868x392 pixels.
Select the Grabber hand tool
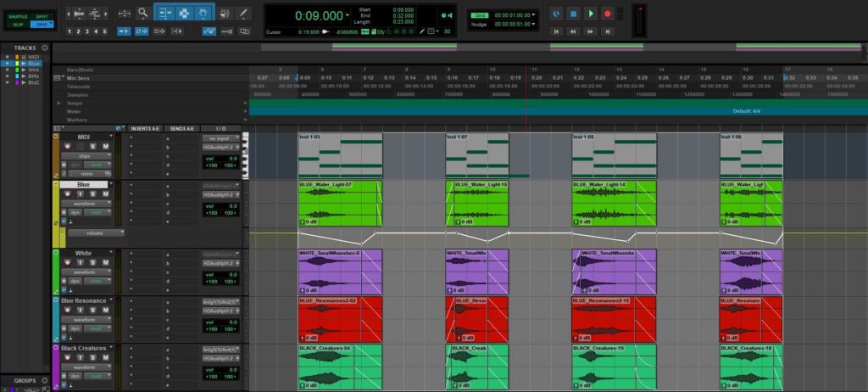pyautogui.click(x=203, y=14)
